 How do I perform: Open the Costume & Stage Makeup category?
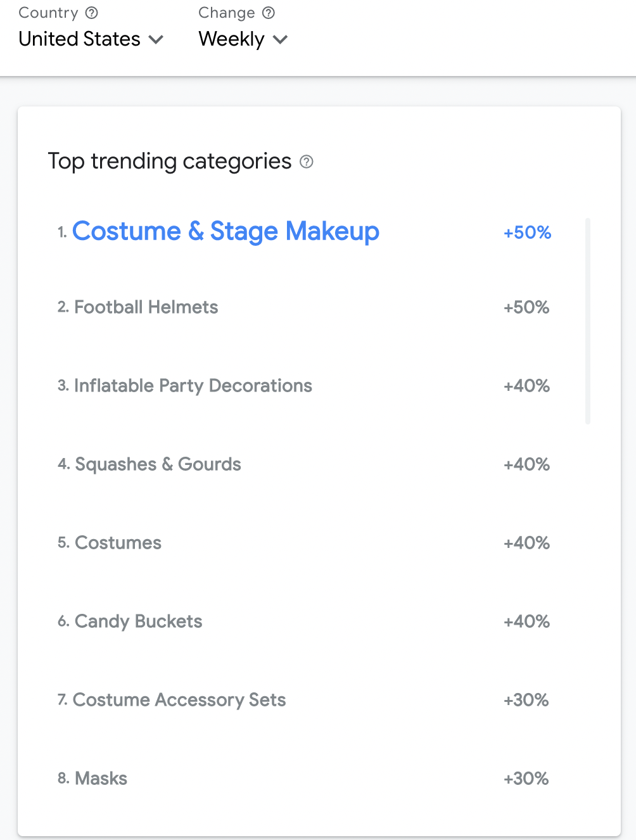(226, 231)
